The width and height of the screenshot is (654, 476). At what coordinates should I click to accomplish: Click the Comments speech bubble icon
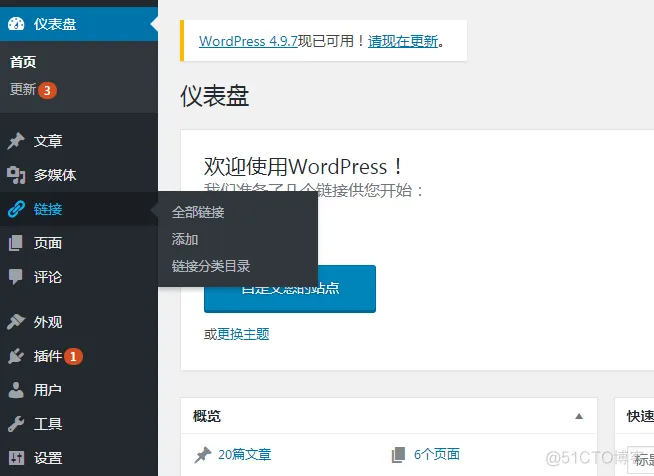pyautogui.click(x=16, y=277)
